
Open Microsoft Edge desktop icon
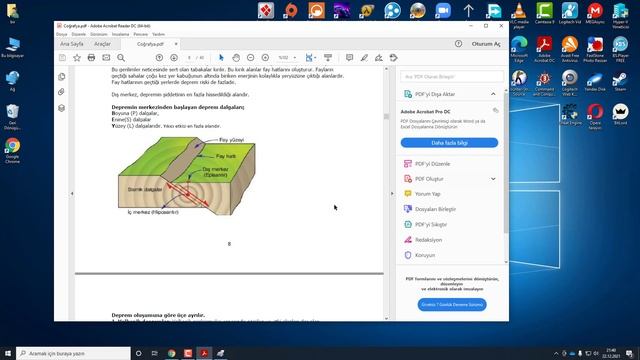[x=519, y=49]
